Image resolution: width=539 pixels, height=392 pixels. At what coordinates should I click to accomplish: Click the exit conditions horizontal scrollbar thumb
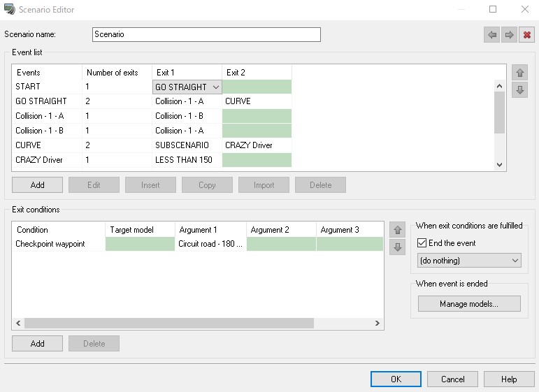pyautogui.click(x=169, y=323)
